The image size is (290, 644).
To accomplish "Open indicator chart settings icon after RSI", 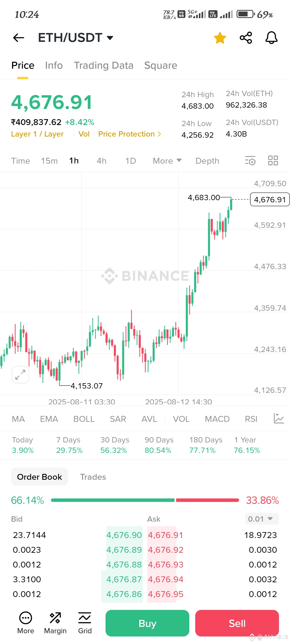I will 279,419.
